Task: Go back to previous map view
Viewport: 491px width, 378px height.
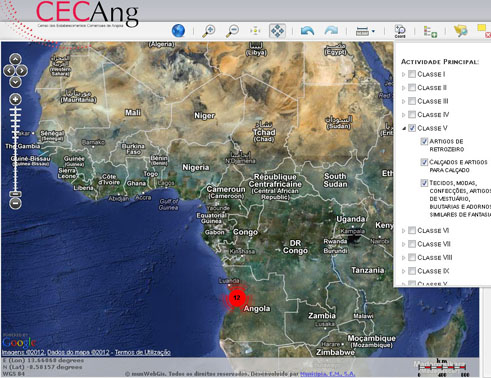Action: pos(307,31)
